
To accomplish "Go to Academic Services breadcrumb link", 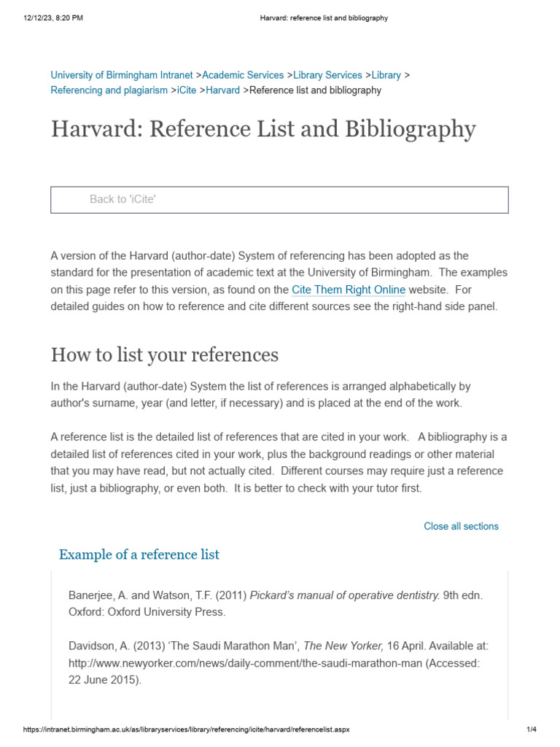I will pos(243,75).
